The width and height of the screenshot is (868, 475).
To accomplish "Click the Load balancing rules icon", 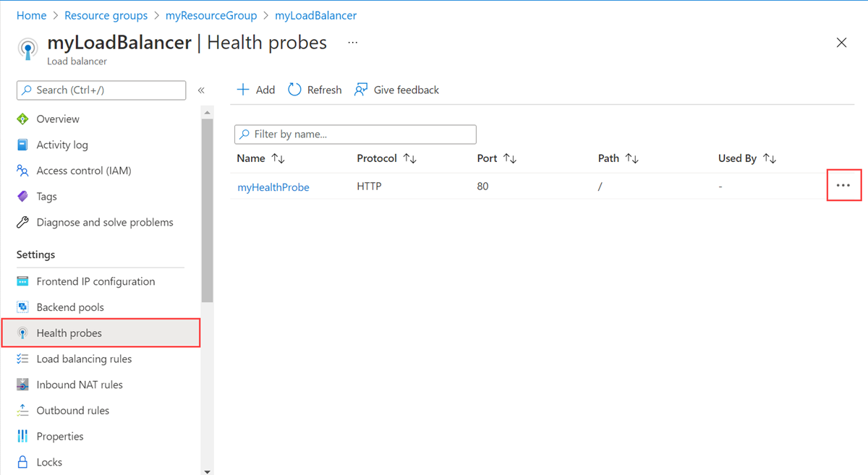I will coord(22,359).
